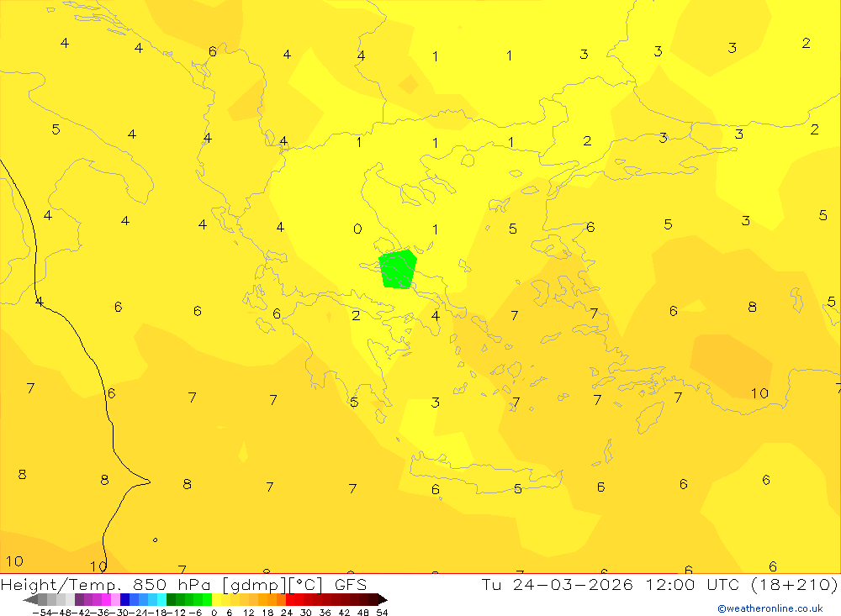Click the GFS model label
Image resolution: width=841 pixels, height=616 pixels.
click(350, 584)
